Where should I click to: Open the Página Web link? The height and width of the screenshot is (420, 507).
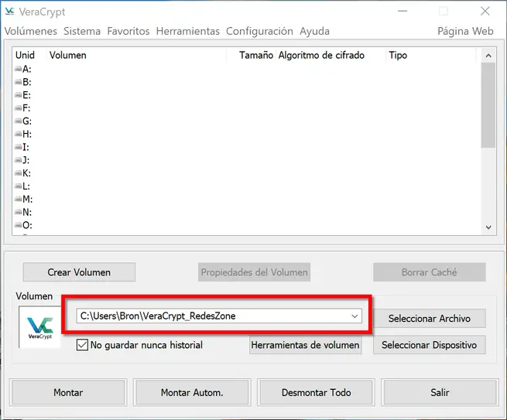click(465, 31)
